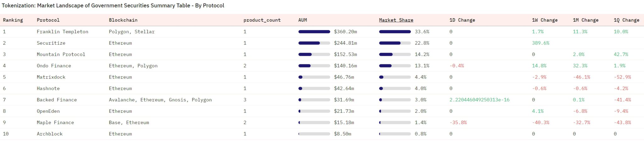Select the Ondo Finance protocol cell
The width and height of the screenshot is (644, 141).
tap(54, 66)
